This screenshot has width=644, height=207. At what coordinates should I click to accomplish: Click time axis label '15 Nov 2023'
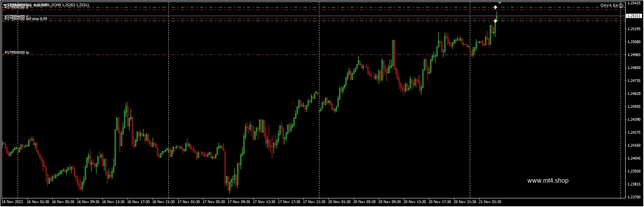(x=12, y=202)
